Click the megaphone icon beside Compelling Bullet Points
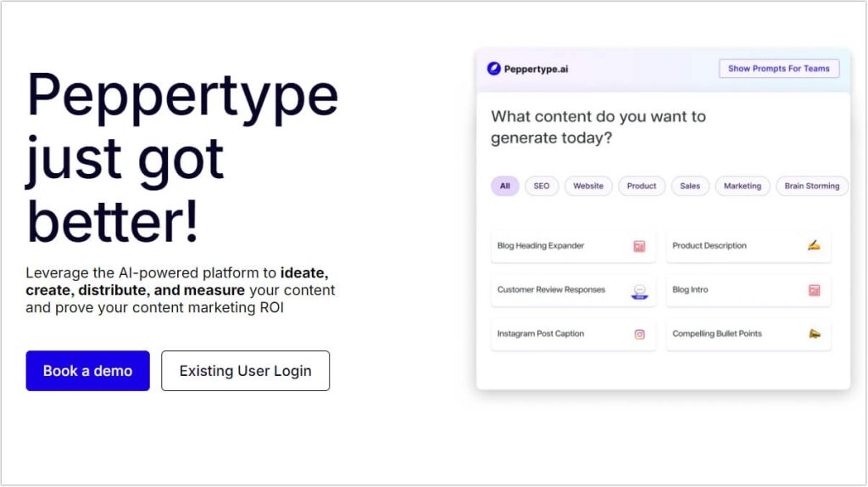868x487 pixels. click(814, 334)
